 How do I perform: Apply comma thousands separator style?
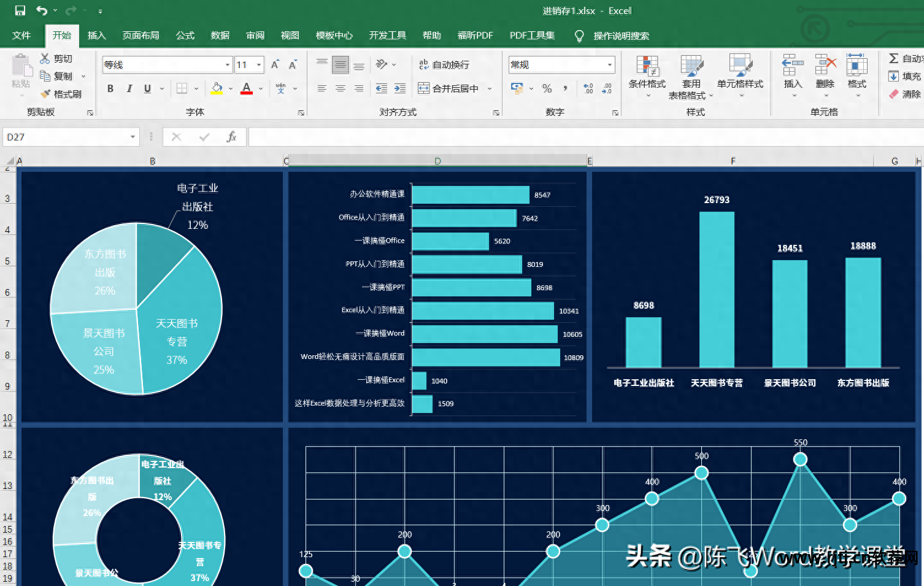pos(565,88)
